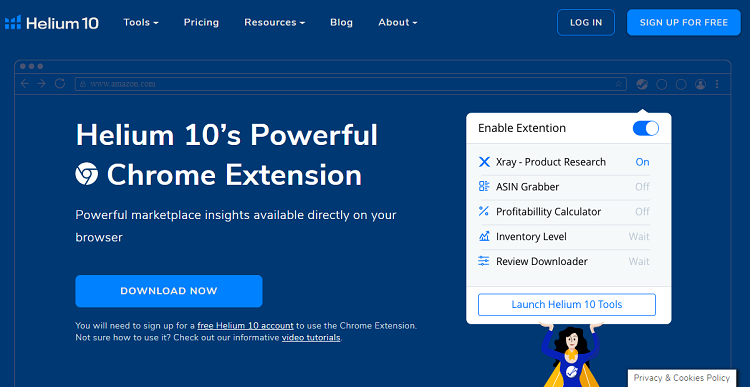Click Review Downloader Wait status

(x=639, y=262)
